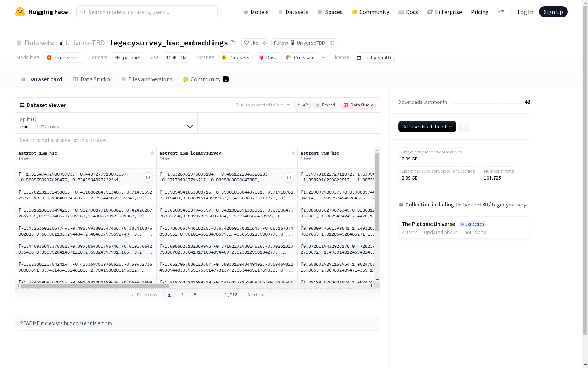
Task: Switch to Files and versions tab
Action: click(x=146, y=79)
